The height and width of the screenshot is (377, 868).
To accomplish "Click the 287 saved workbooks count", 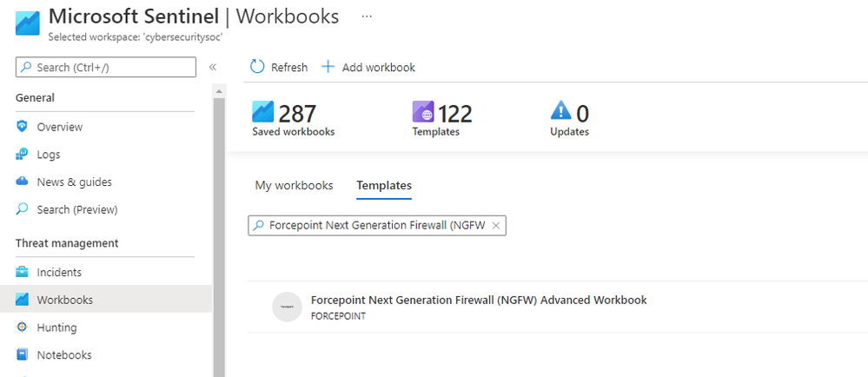I will point(296,114).
